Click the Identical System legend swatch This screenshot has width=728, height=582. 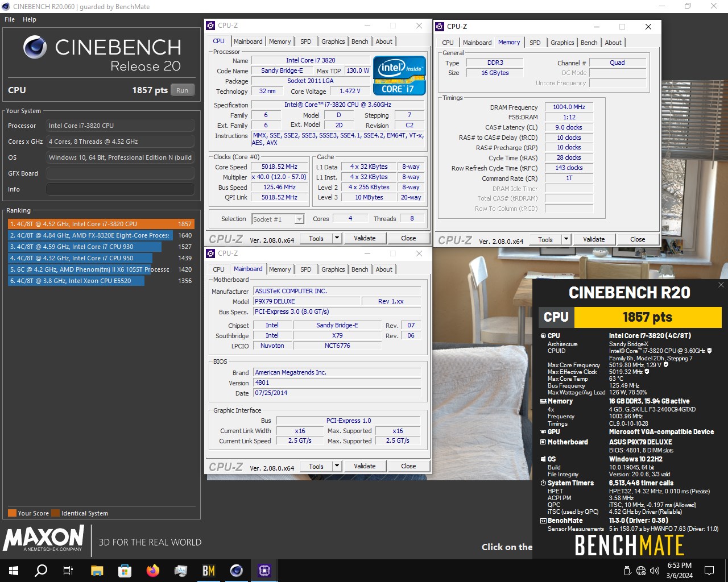click(55, 513)
